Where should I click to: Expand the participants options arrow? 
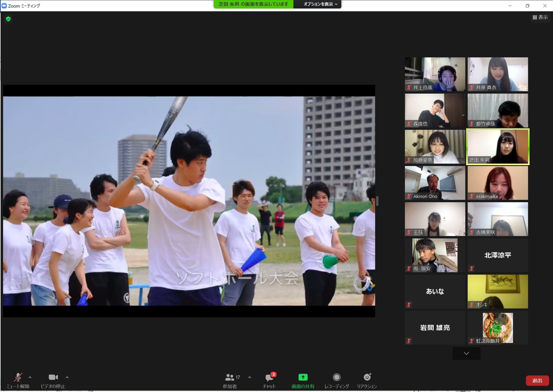point(250,377)
